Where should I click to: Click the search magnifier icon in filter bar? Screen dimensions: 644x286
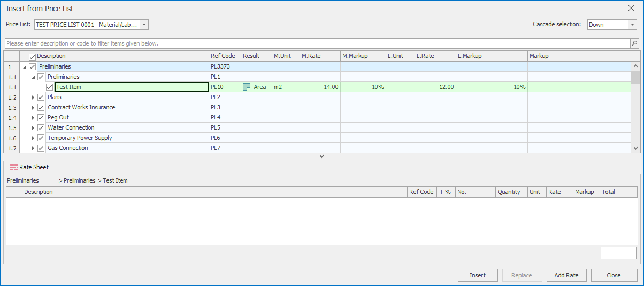pos(634,43)
